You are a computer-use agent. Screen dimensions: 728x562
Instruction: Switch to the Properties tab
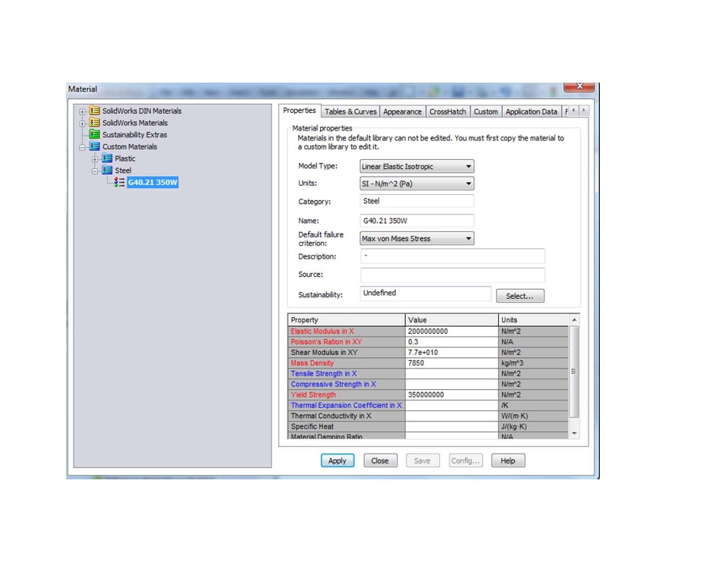(300, 111)
